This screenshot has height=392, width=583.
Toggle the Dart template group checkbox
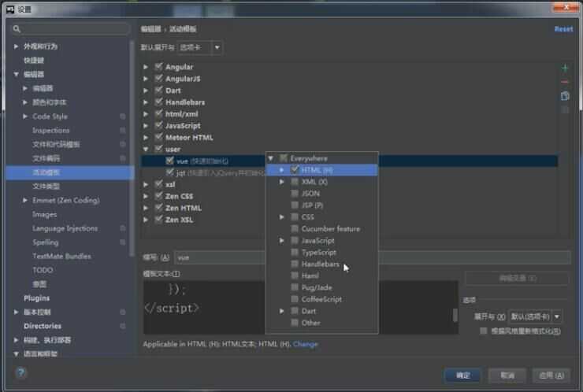coord(159,91)
